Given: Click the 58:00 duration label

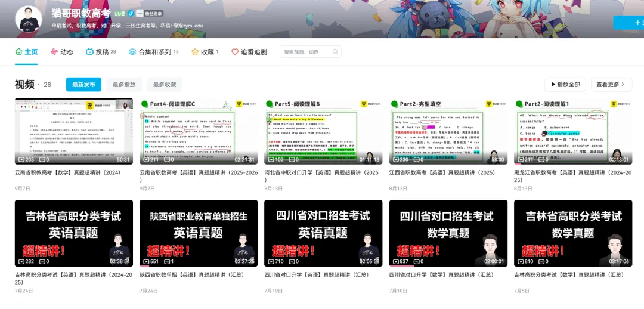Looking at the screenshot, I should click(x=497, y=159).
